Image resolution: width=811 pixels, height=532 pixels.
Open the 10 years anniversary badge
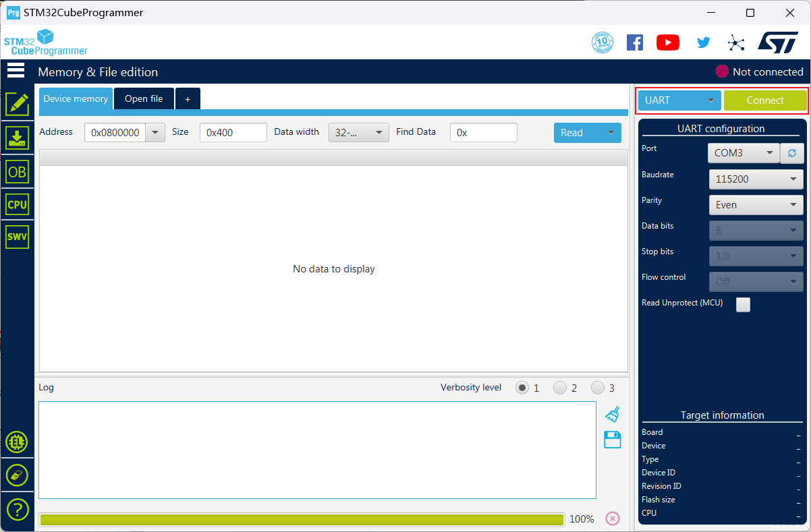(x=603, y=42)
